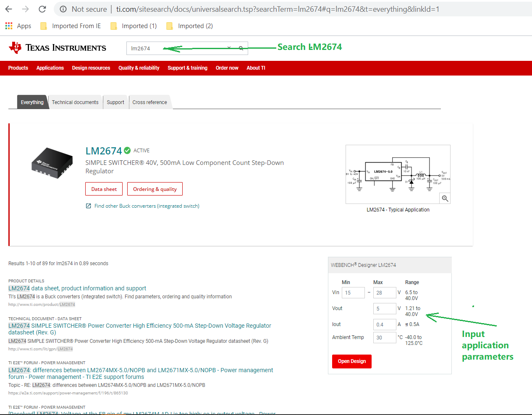This screenshot has width=532, height=415.
Task: Click the e2e.ti.com forum URL text
Action: (68, 393)
